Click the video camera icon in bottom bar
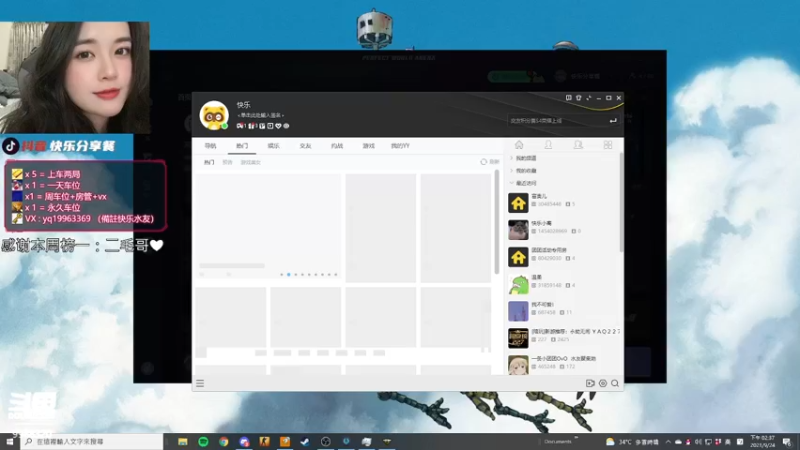This screenshot has height=450, width=800. pos(590,383)
